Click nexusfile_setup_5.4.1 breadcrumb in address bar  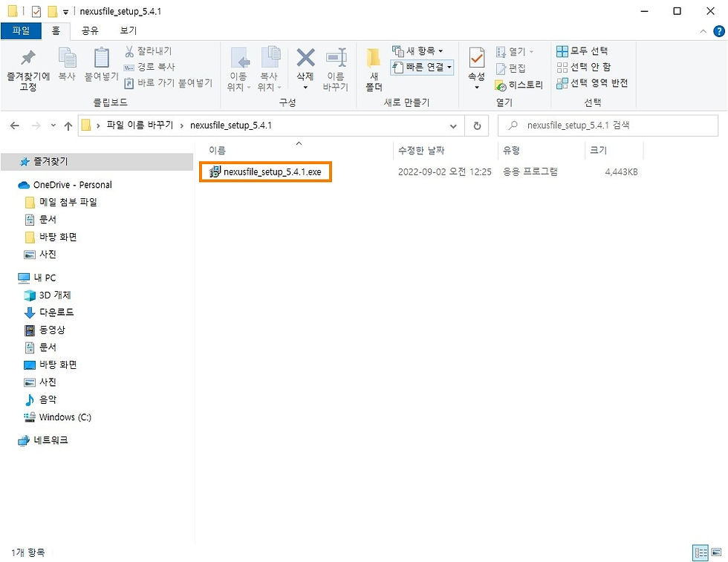point(231,125)
